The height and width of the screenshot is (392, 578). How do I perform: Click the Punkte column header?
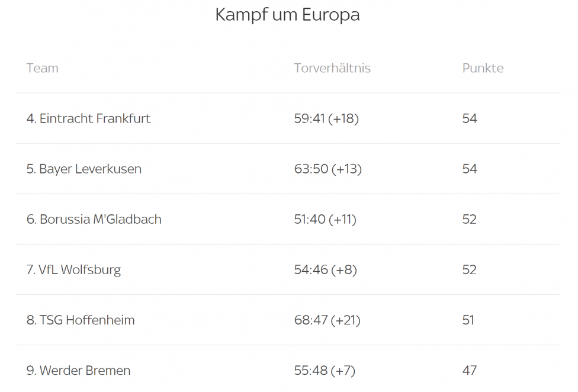click(483, 68)
